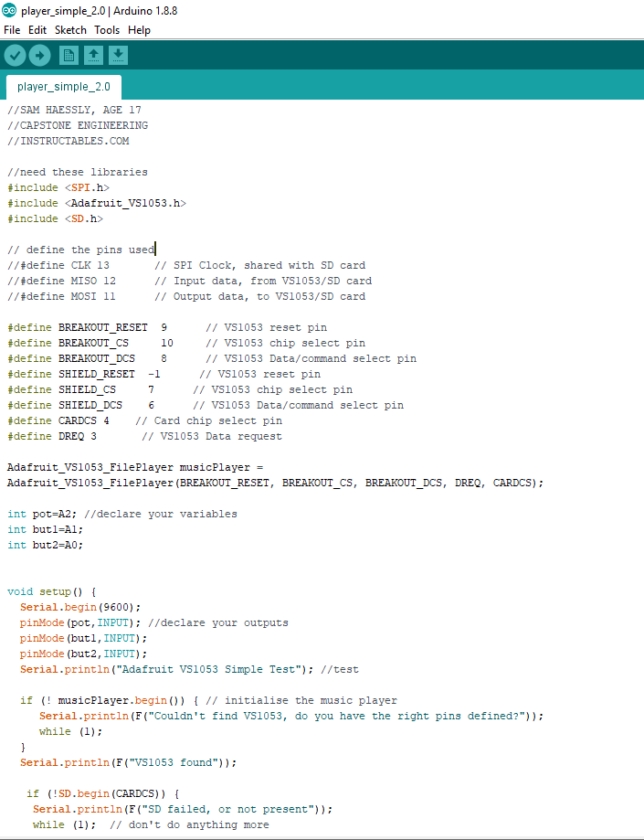Click on the void setup() line

coord(51,591)
